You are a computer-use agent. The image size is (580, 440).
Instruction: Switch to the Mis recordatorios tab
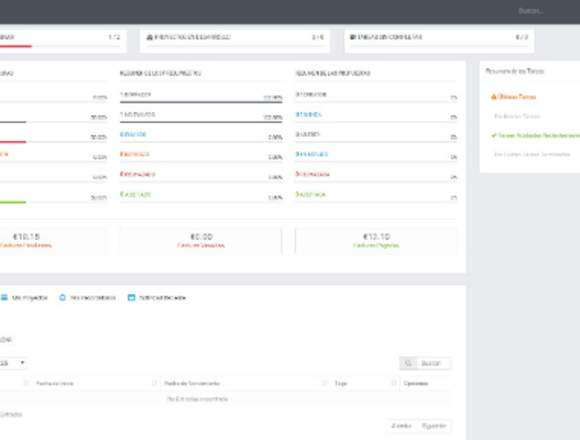tap(88, 298)
